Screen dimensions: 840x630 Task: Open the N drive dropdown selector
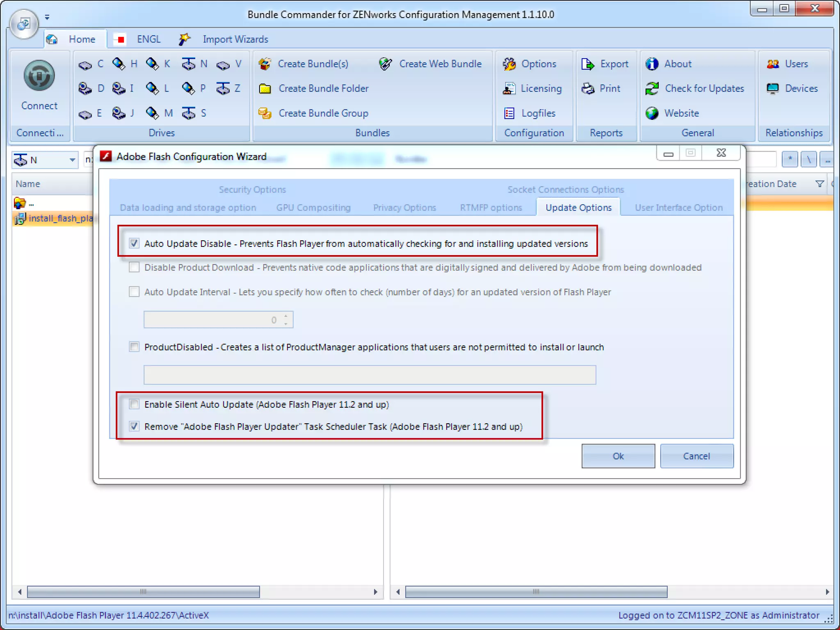pyautogui.click(x=72, y=160)
